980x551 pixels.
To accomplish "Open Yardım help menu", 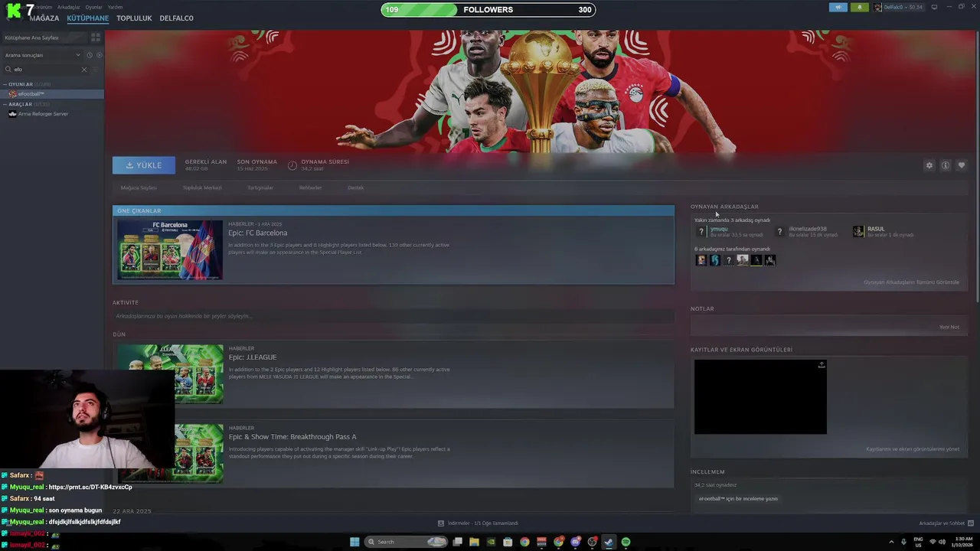I will point(115,7).
